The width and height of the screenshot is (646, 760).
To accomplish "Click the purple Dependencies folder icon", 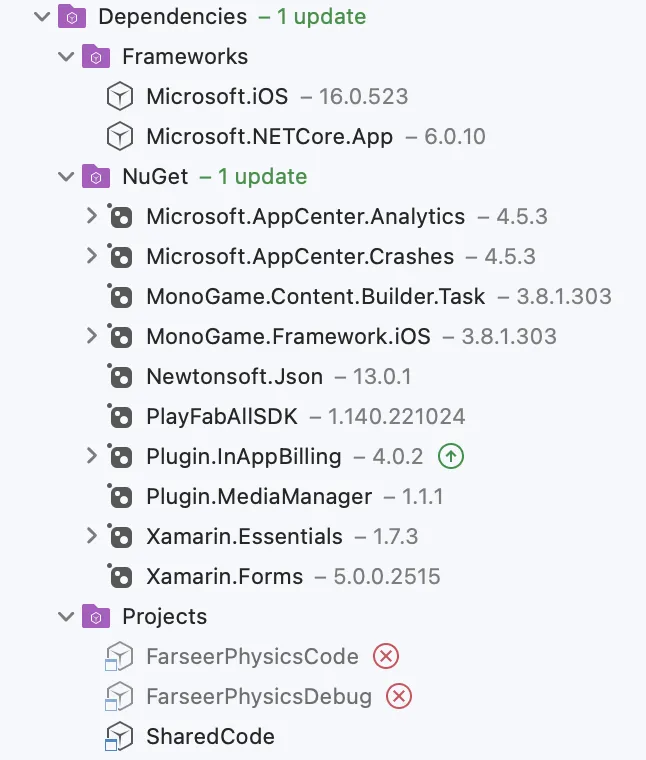I will point(72,17).
